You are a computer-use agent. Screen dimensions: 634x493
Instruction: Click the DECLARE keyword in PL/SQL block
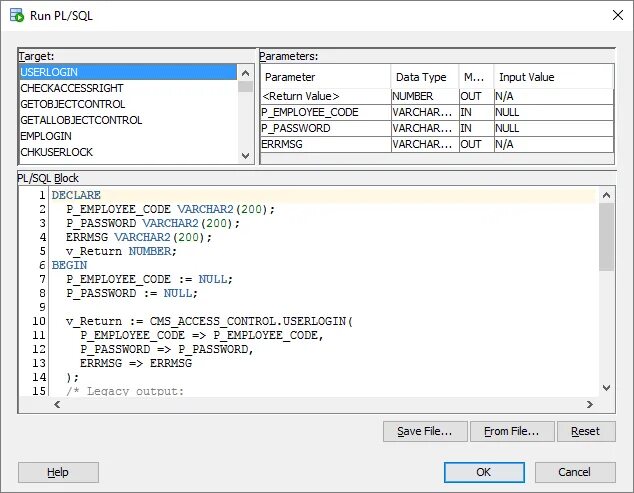[x=76, y=195]
